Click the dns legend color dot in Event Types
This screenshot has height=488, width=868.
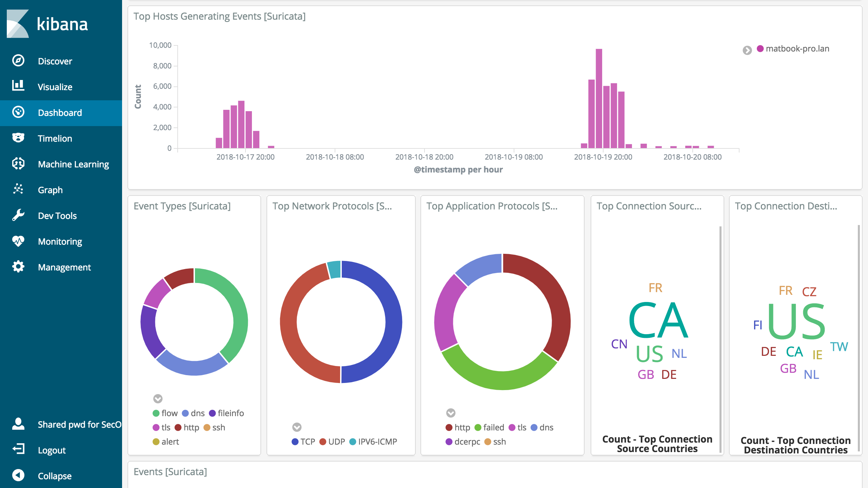point(185,413)
